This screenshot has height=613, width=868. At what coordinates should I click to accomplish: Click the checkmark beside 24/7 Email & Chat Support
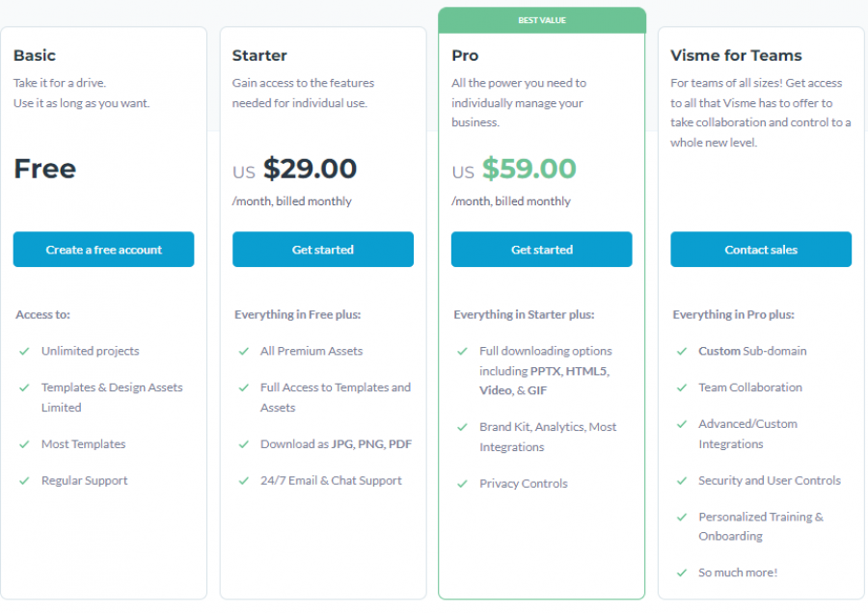coord(244,481)
